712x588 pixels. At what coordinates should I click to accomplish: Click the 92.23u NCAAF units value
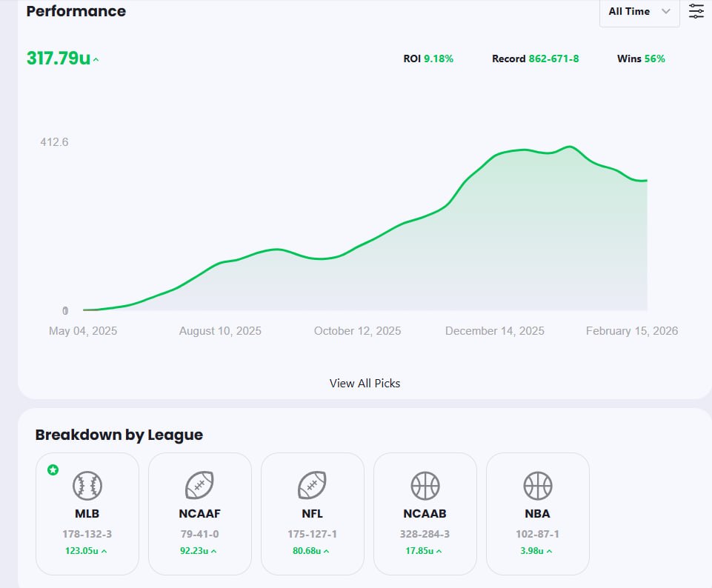tap(194, 551)
